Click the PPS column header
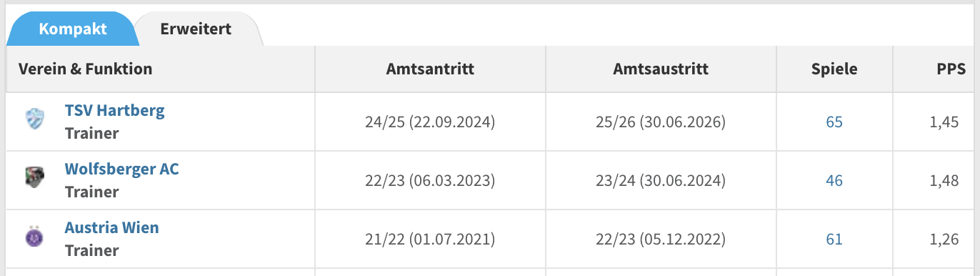The image size is (980, 276). coord(951,69)
